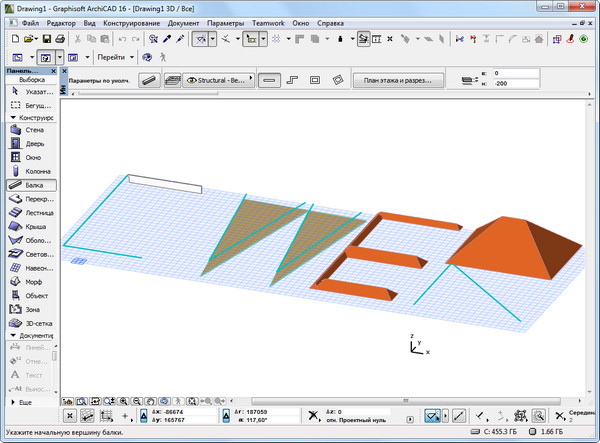
Task: Toggle Structural layer eye visibility button
Action: pyautogui.click(x=193, y=80)
